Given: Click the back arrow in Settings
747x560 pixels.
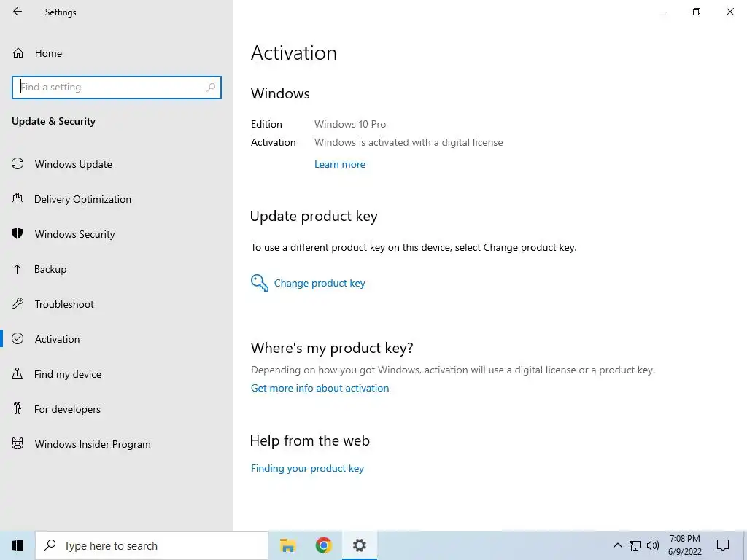Looking at the screenshot, I should (x=18, y=12).
